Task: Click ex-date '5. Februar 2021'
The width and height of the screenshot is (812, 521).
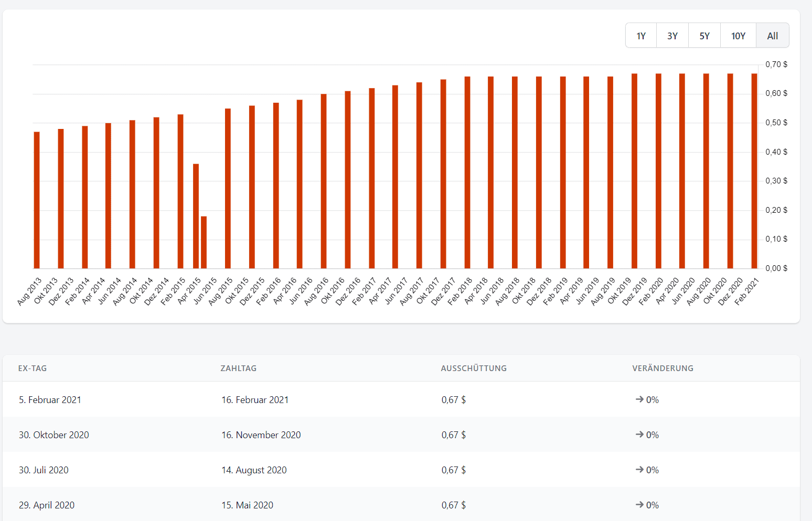Action: (50, 400)
